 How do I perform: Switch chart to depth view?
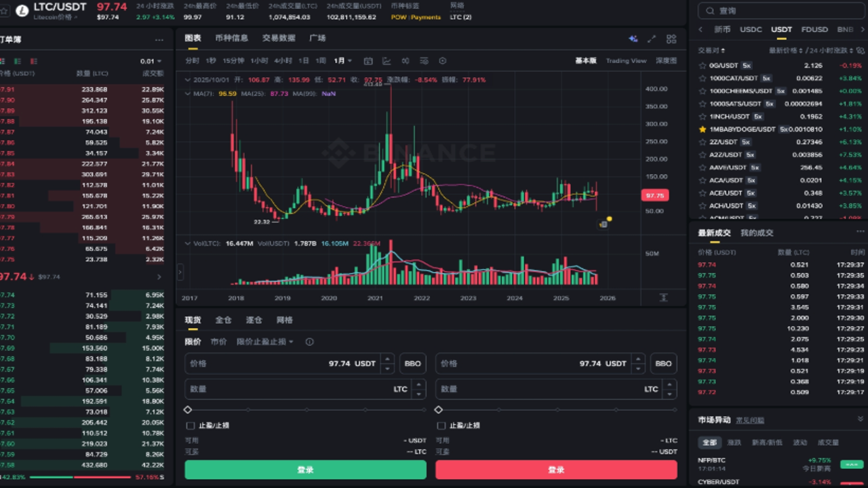click(666, 61)
